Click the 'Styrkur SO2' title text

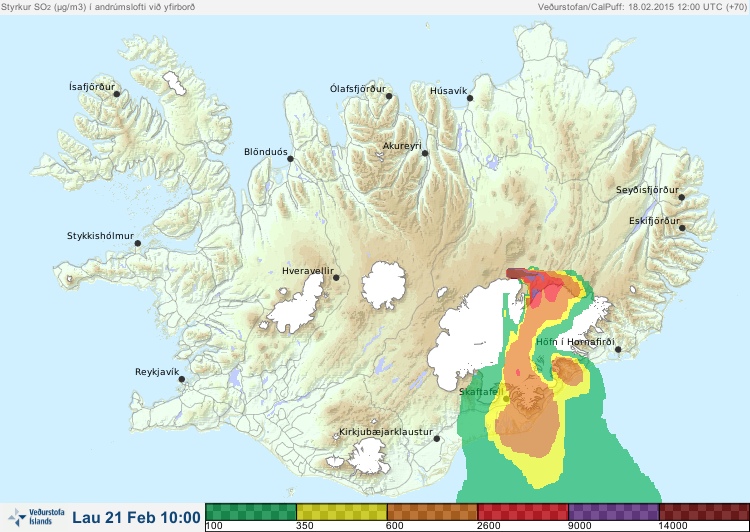[x=98, y=7]
